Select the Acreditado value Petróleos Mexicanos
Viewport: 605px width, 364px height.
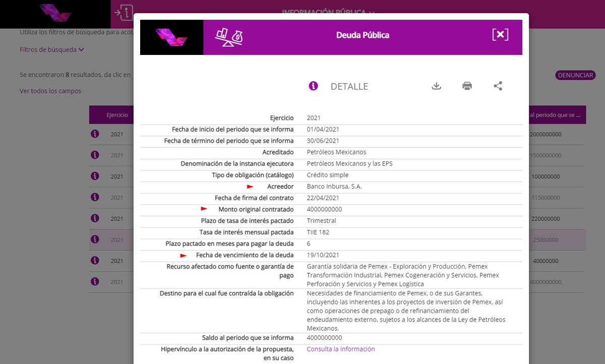[337, 152]
